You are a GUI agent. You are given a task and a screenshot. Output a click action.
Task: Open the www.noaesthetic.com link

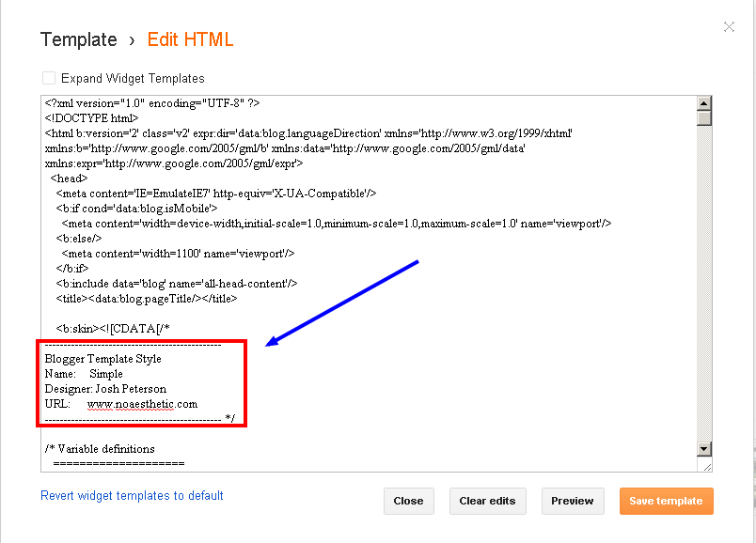coord(141,404)
